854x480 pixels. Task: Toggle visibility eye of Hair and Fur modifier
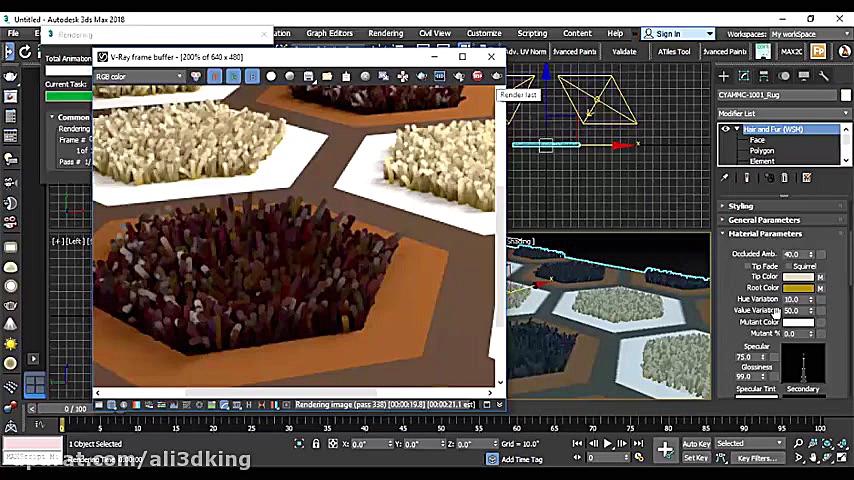click(x=726, y=129)
